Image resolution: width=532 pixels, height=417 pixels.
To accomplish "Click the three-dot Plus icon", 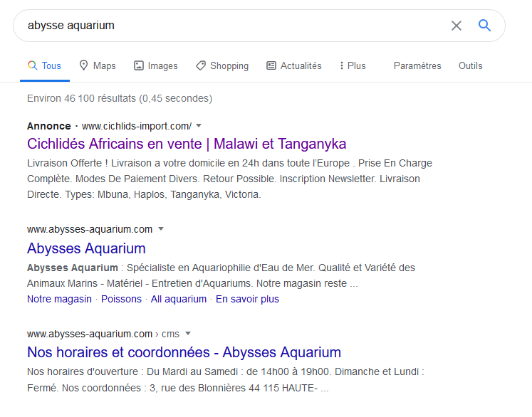I will 342,65.
